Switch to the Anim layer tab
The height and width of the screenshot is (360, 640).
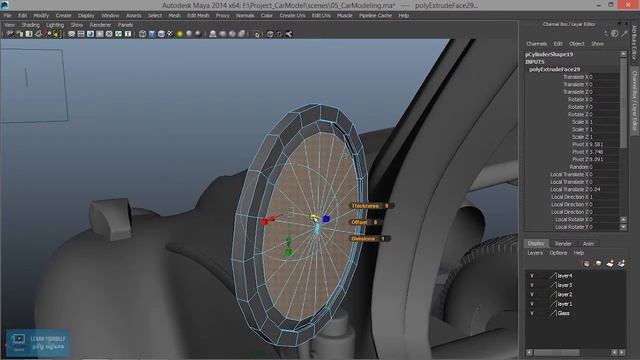(x=588, y=244)
